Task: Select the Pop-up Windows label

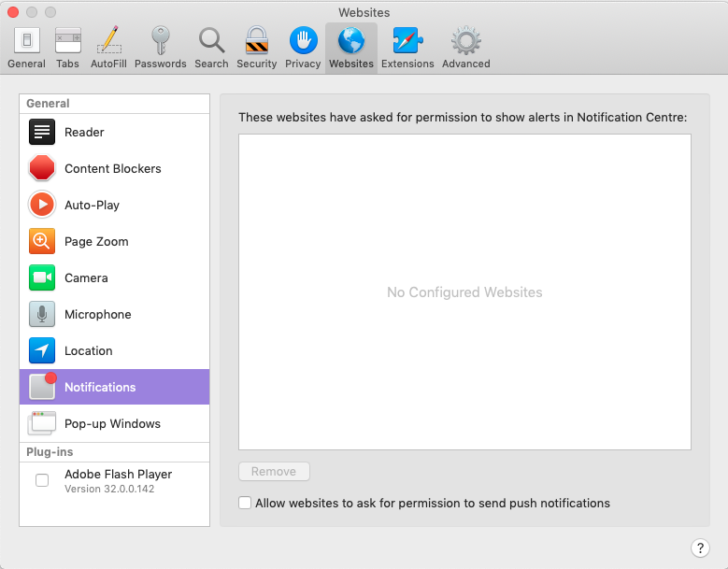Action: click(113, 424)
